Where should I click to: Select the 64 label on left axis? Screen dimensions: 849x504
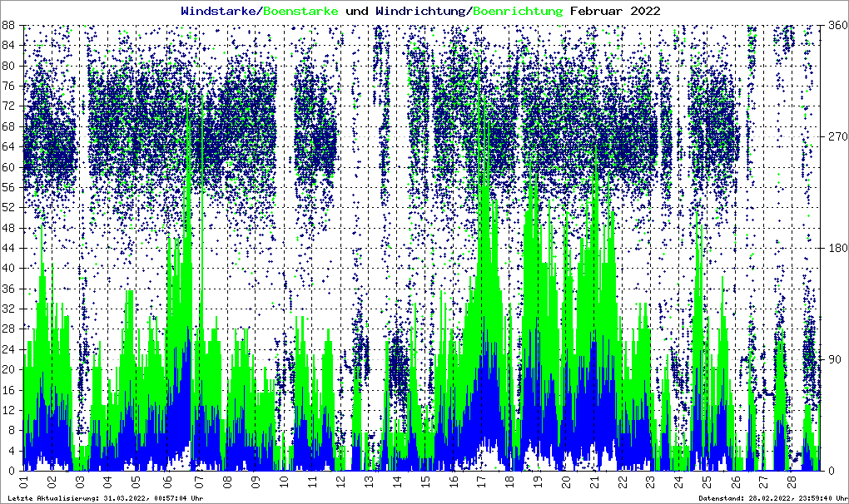[10, 147]
